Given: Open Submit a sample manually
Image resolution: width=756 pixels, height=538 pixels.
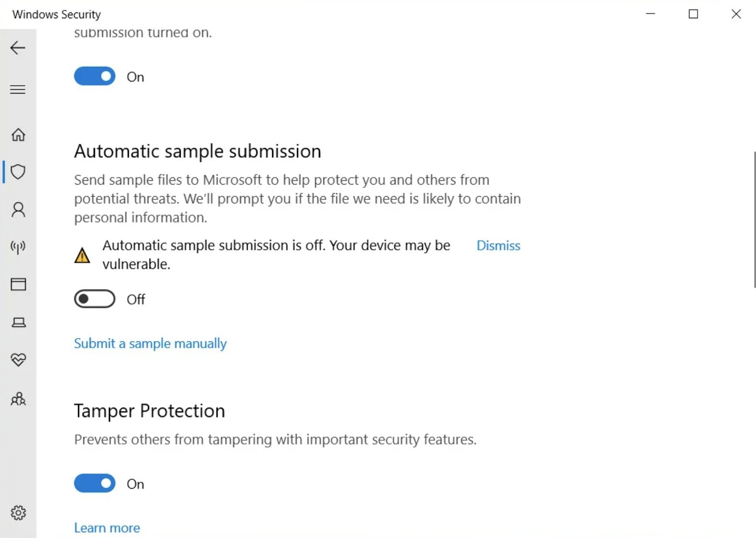Looking at the screenshot, I should click(150, 343).
